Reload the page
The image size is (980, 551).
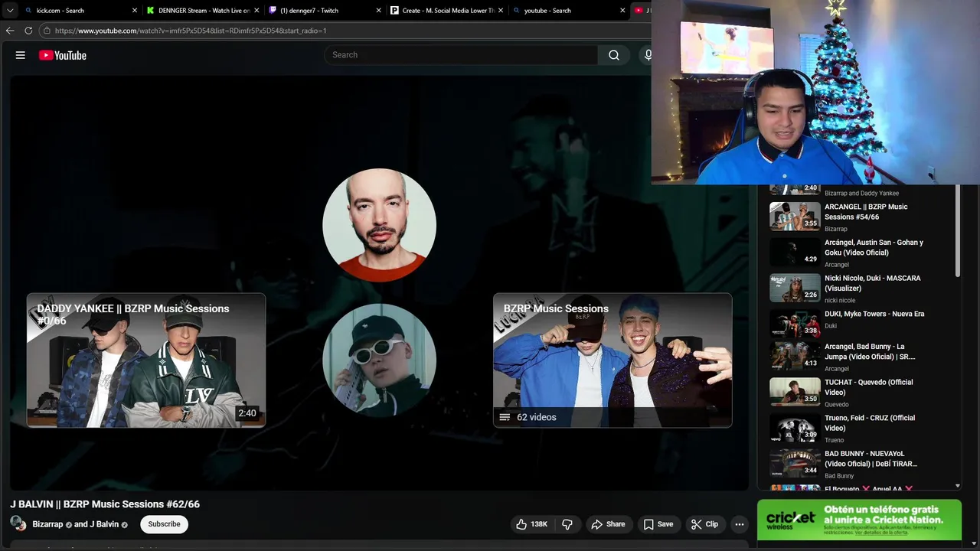tap(28, 31)
